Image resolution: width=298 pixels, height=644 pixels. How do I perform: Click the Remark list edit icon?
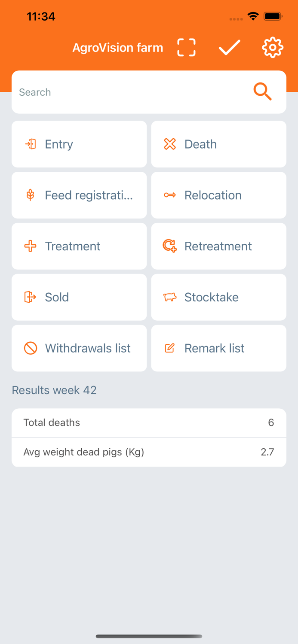pos(170,348)
